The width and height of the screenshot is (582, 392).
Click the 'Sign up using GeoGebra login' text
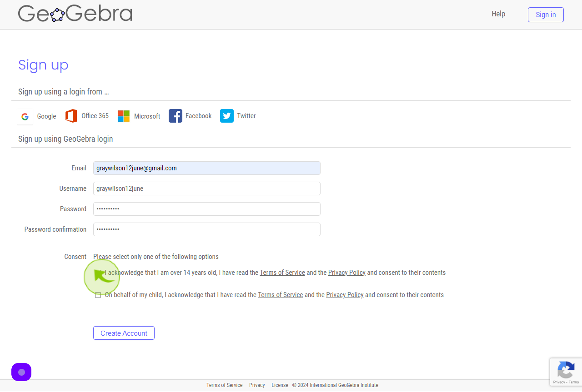65,139
